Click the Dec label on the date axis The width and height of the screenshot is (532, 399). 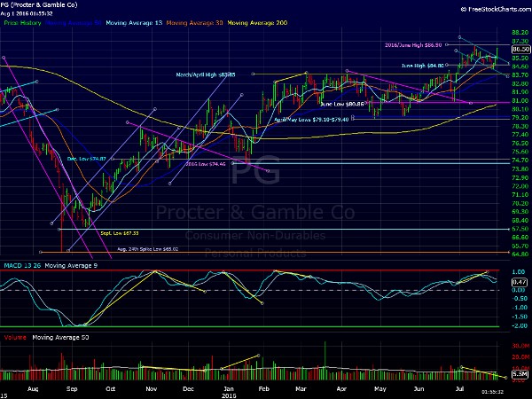pyautogui.click(x=188, y=389)
